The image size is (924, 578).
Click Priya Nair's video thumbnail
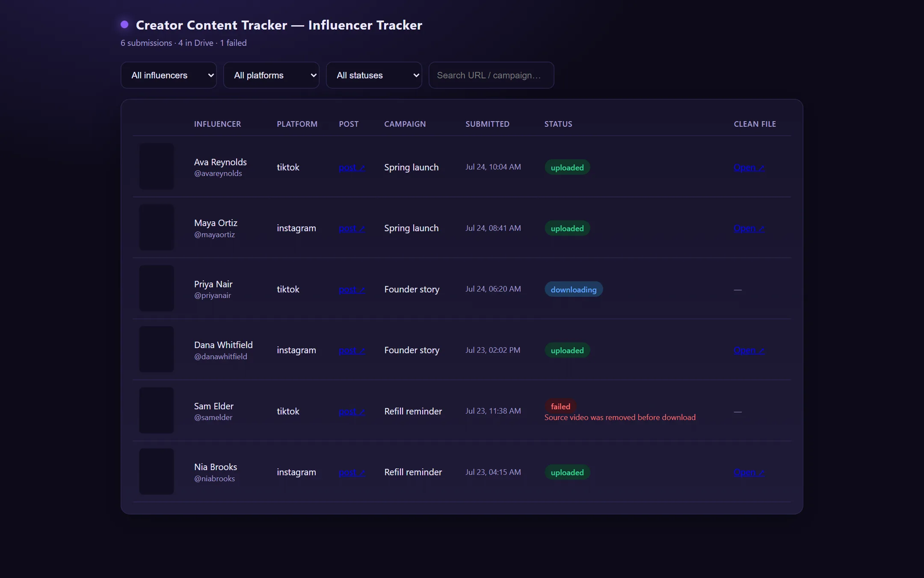[x=157, y=288]
